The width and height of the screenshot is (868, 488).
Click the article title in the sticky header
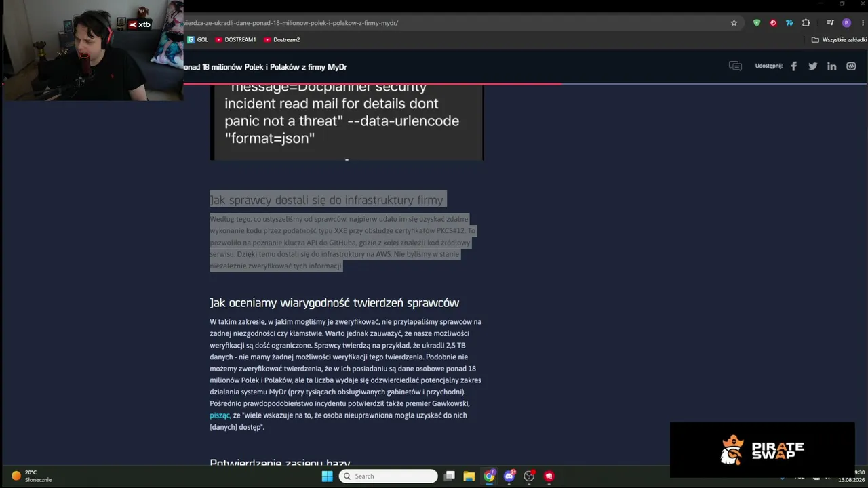coord(265,67)
